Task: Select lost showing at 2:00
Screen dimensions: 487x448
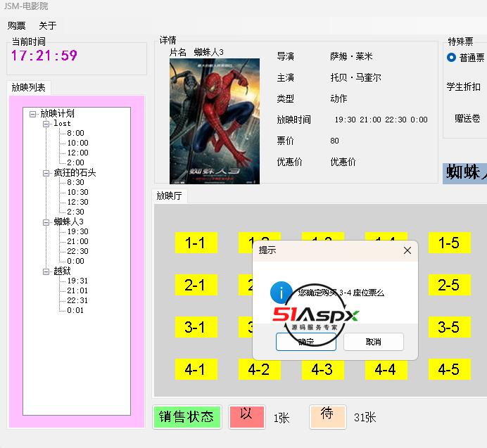Action: (x=75, y=162)
